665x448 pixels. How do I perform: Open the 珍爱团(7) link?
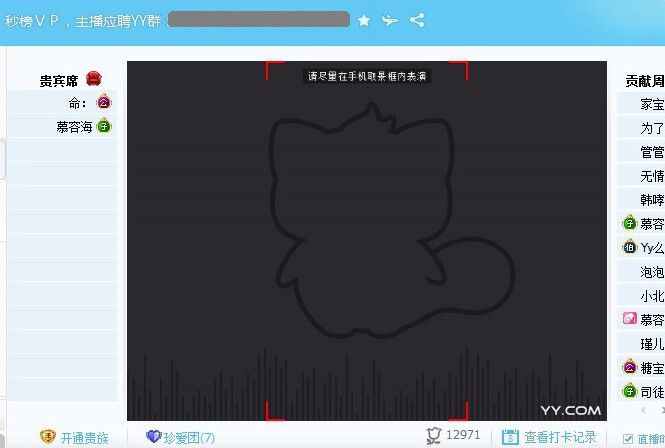click(189, 438)
